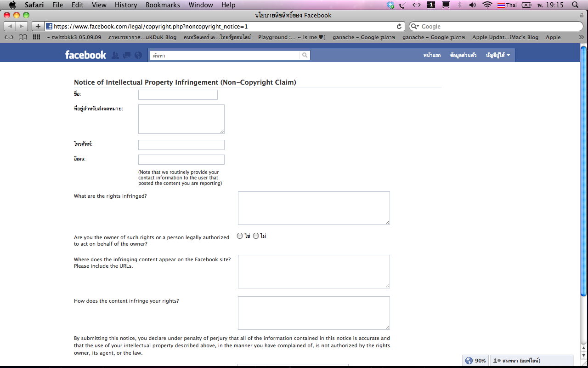
Task: Click the 'How does the content infringe' text area
Action: [x=314, y=313]
